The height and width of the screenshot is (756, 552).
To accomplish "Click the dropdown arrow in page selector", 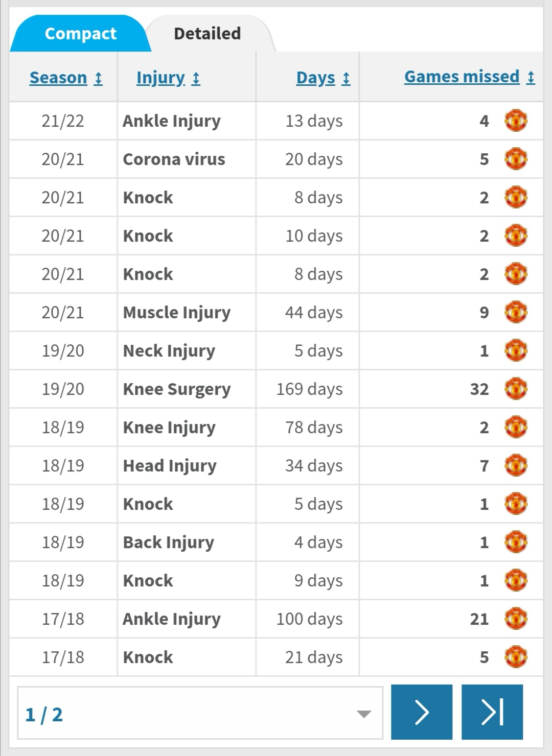I will [364, 714].
